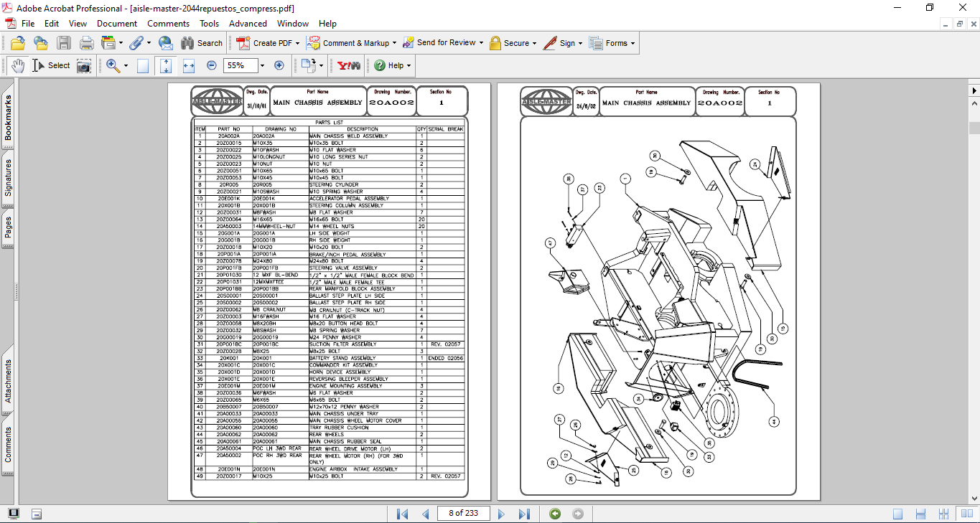980x523 pixels.
Task: Switch to Single Page layout
Action: point(898,514)
